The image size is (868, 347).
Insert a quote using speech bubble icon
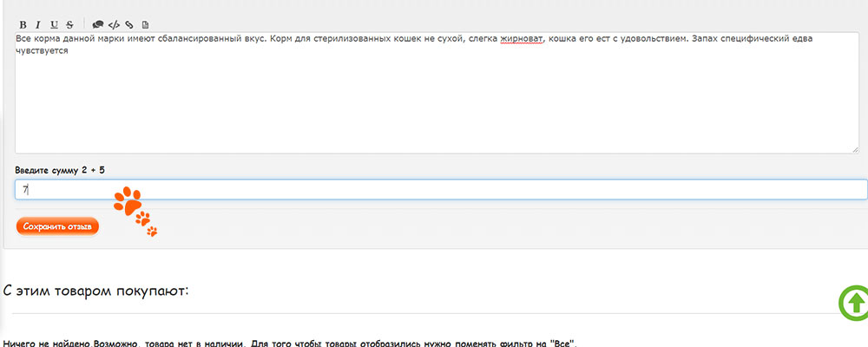tap(97, 24)
